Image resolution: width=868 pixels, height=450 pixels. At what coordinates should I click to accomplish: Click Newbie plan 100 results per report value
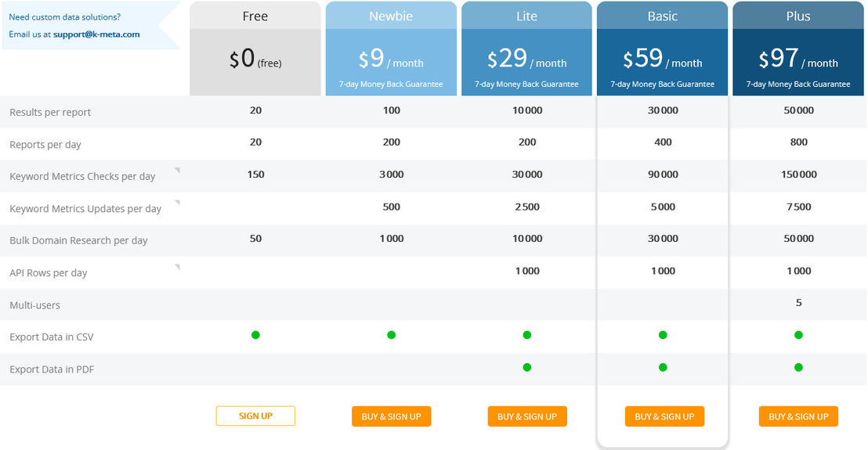(x=392, y=110)
